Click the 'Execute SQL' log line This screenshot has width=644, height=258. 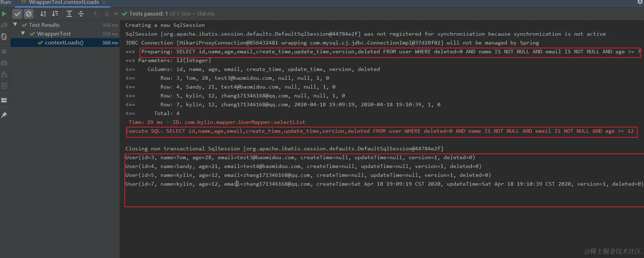[380, 131]
